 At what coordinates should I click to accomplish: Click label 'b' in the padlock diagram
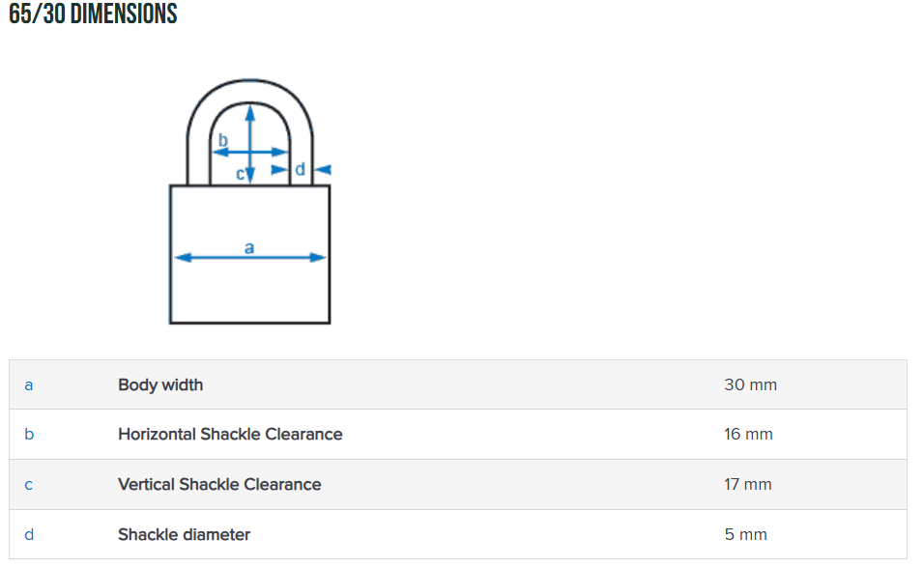pos(223,141)
